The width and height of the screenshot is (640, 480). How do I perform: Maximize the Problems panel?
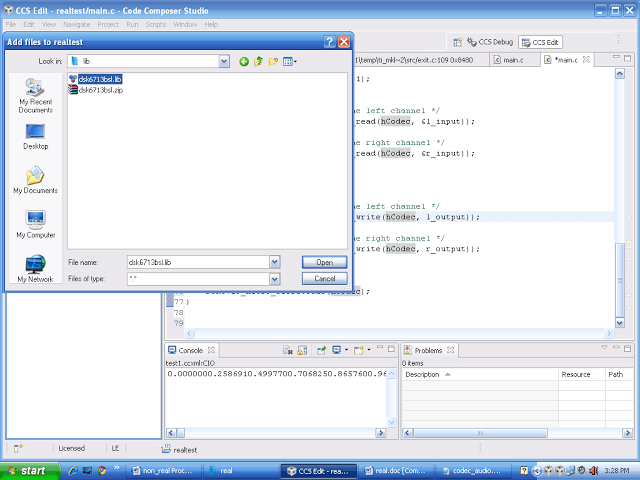click(x=628, y=349)
